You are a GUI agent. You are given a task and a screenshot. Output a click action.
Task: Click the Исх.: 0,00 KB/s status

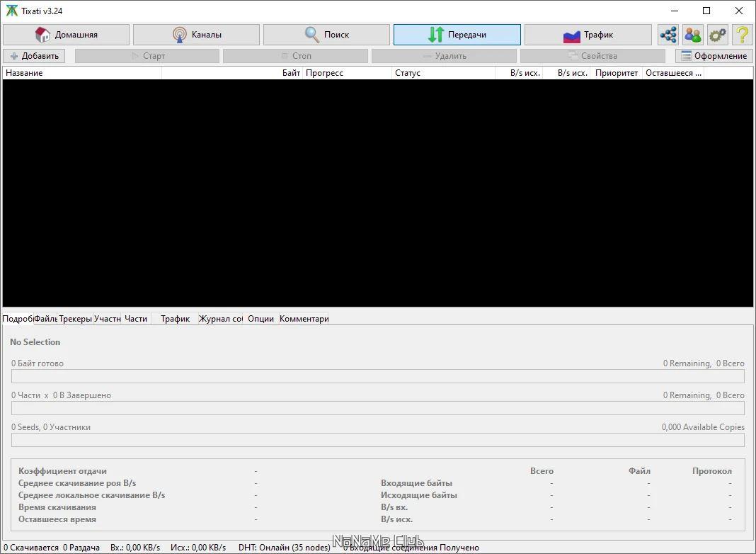pos(198,547)
